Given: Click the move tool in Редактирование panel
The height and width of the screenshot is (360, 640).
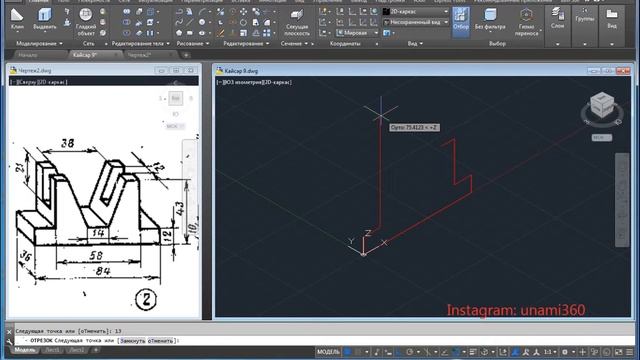Looking at the screenshot, I should 243,11.
